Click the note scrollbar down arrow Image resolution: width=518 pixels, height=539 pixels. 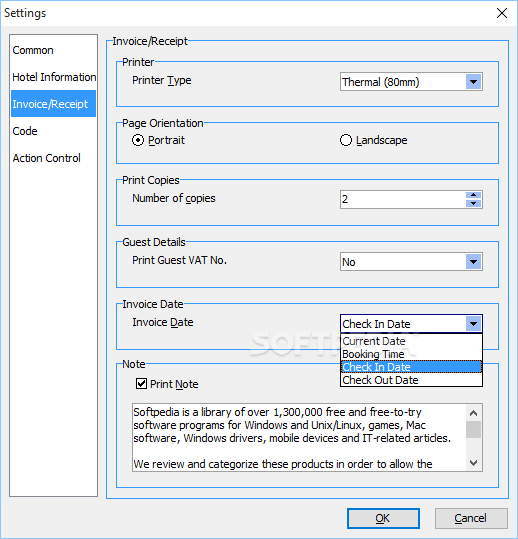click(x=473, y=463)
